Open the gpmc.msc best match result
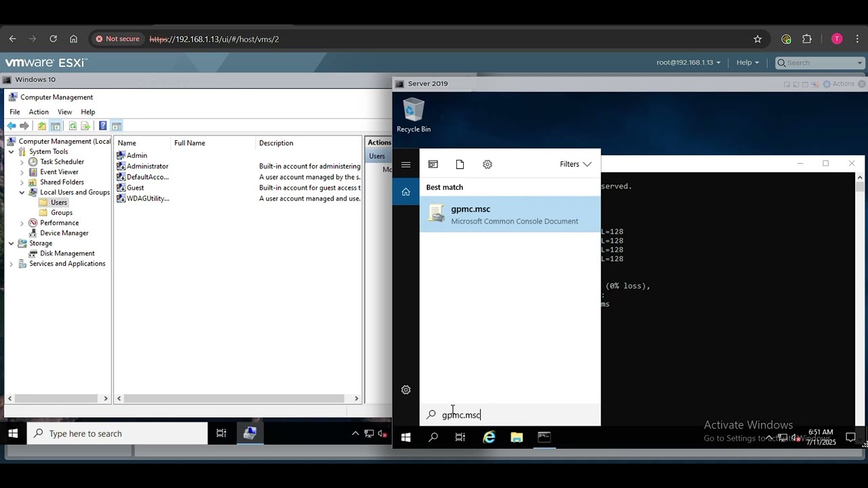Viewport: 868px width, 488px height. pyautogui.click(x=510, y=215)
